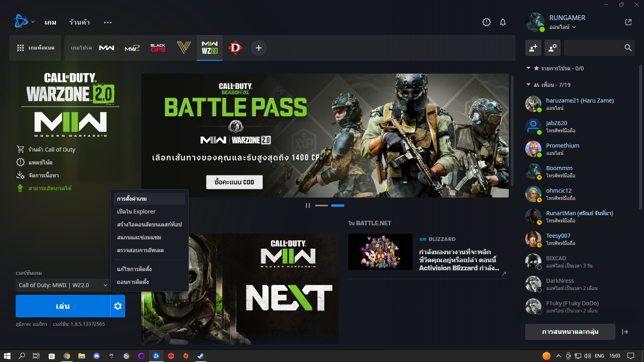Open the breaking news alert icon
The image size is (644, 362).
point(487,22)
